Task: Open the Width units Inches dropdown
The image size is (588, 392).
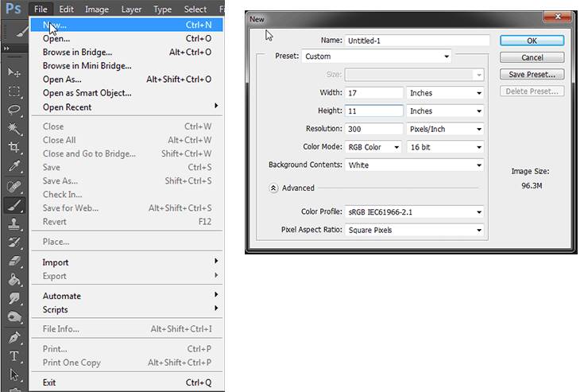Action: (445, 93)
